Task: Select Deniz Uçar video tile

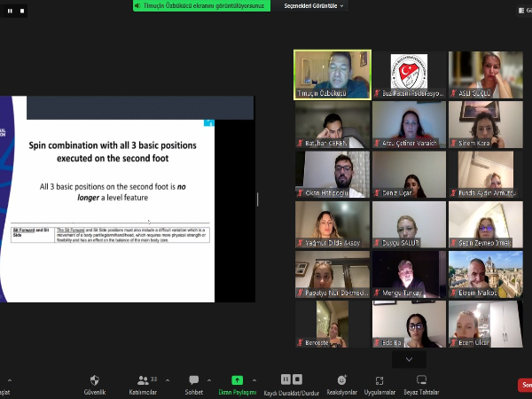Action: [409, 175]
